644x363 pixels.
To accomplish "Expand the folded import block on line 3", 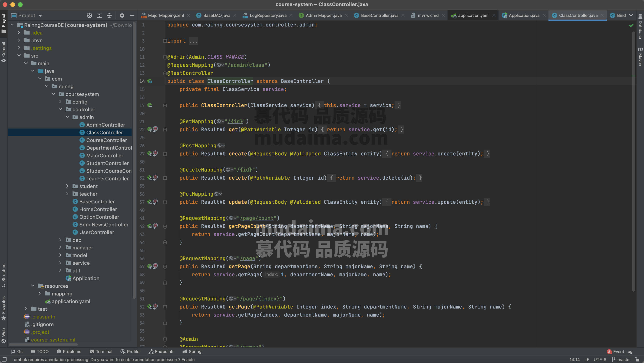I will pos(165,41).
